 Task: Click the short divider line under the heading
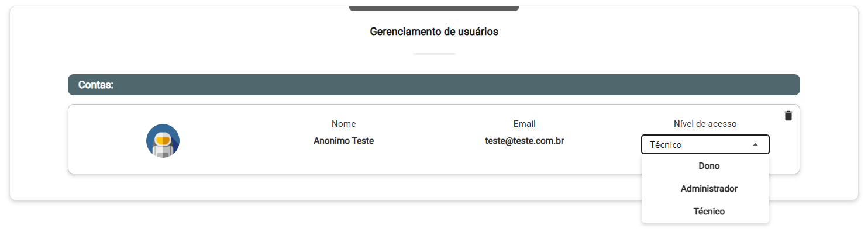tap(434, 54)
